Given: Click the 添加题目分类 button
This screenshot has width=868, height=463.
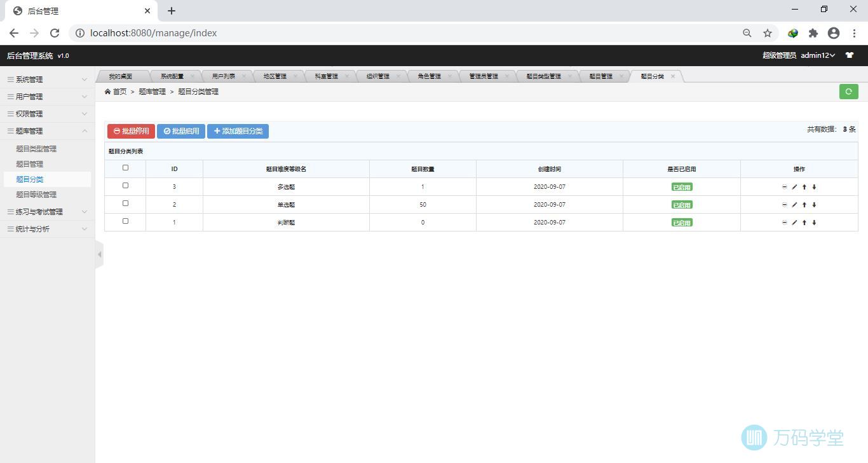Looking at the screenshot, I should [238, 131].
